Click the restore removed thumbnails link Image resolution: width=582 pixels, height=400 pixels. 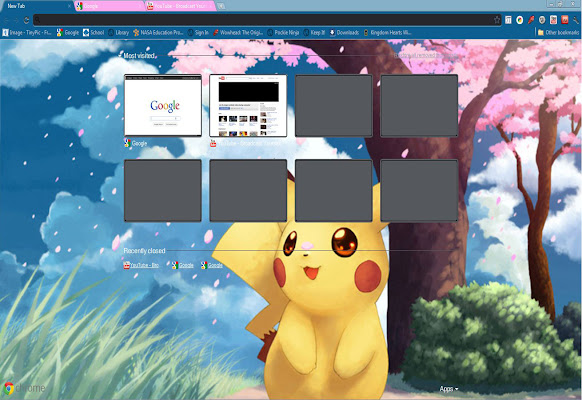coord(426,55)
